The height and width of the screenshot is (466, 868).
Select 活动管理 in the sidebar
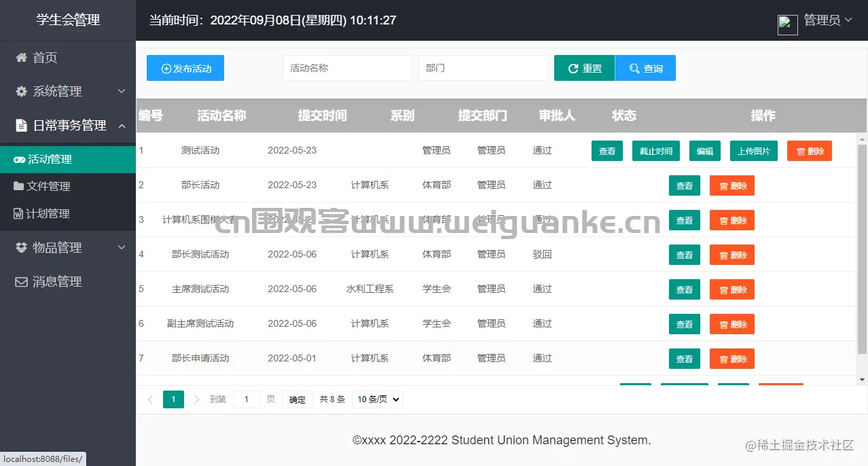pos(68,160)
